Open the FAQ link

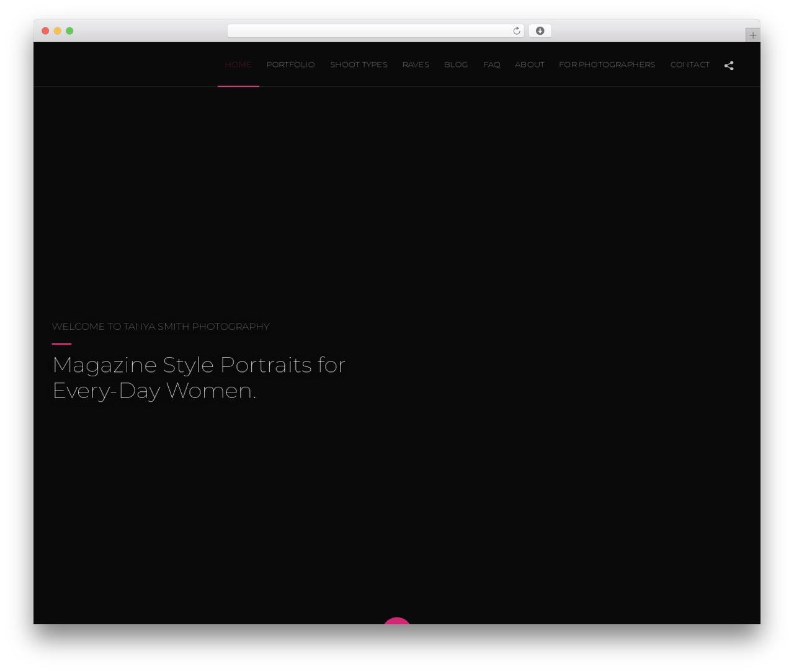tap(491, 64)
